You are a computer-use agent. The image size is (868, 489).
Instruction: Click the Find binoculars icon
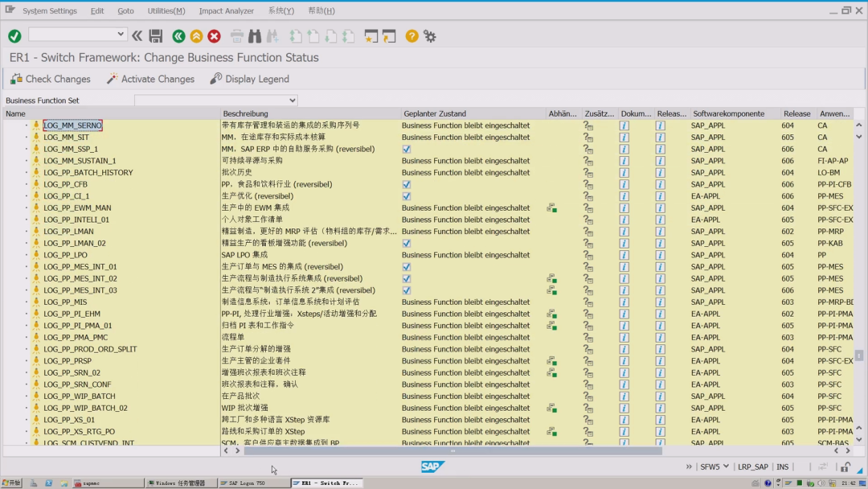pyautogui.click(x=255, y=36)
